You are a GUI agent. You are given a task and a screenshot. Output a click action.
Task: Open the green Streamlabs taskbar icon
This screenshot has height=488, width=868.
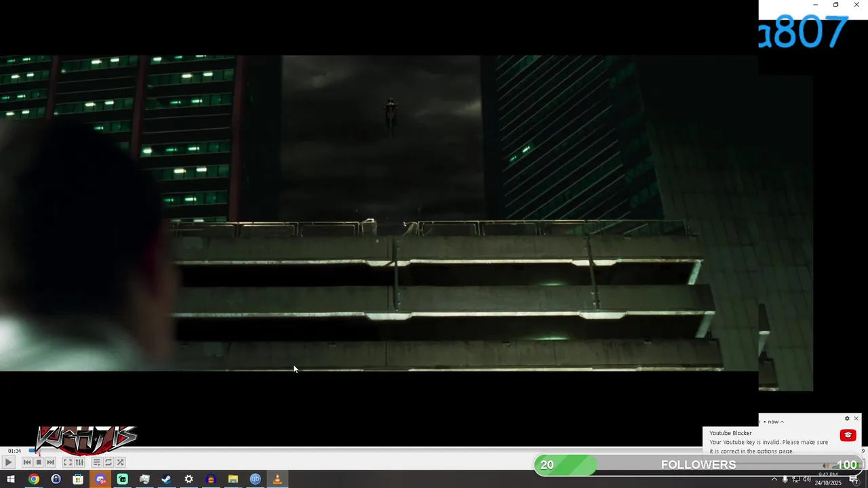point(122,479)
